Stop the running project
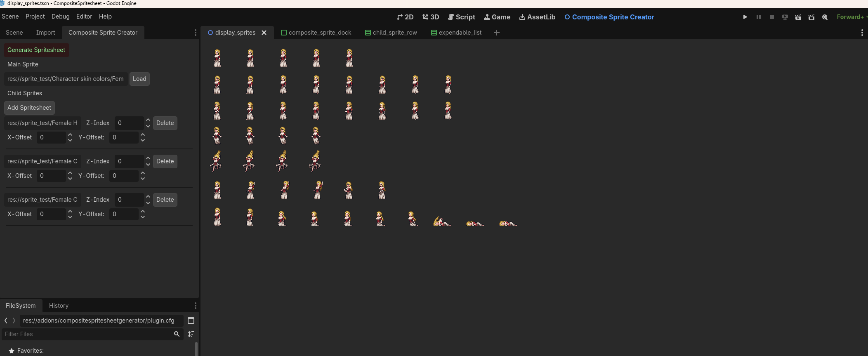 click(771, 17)
